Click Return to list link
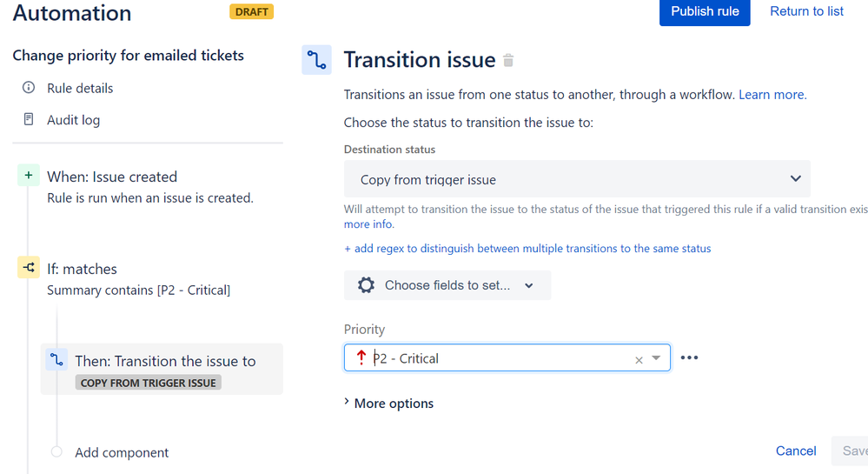The width and height of the screenshot is (868, 474). (806, 11)
